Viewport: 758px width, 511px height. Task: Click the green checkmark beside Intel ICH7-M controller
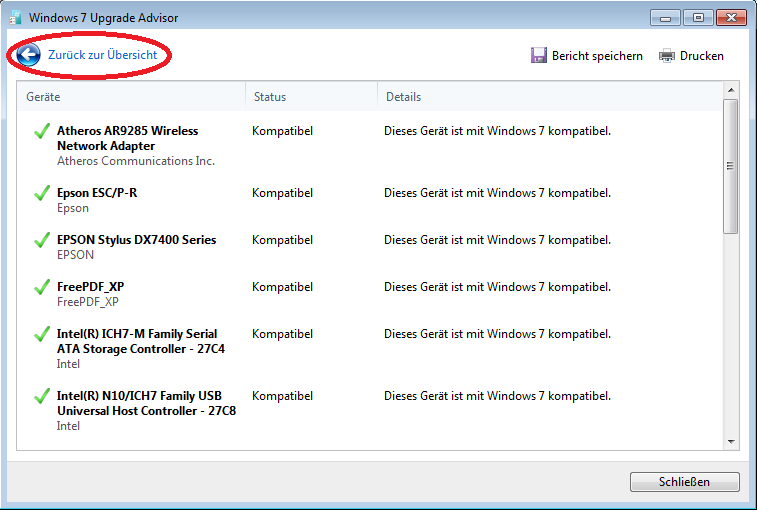coord(42,334)
